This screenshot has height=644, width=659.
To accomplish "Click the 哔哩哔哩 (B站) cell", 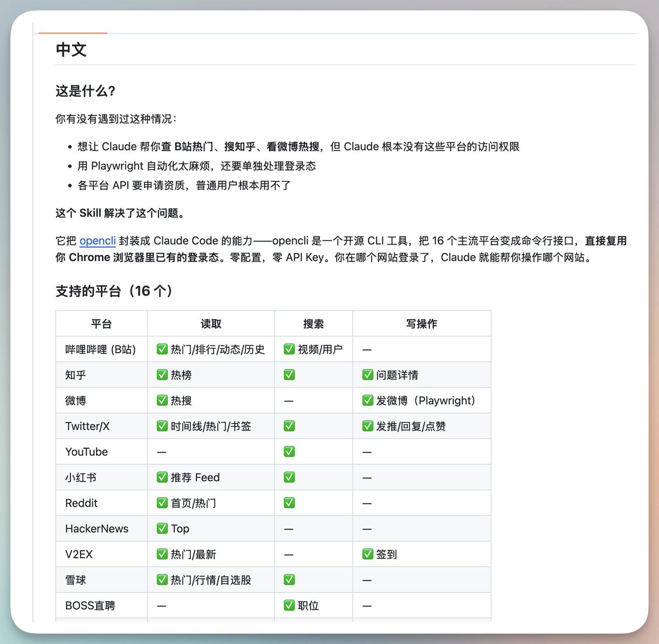I will 100,349.
